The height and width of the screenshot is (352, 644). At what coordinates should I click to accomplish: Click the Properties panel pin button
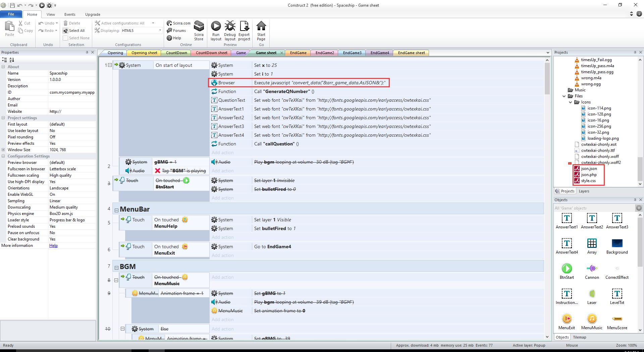pos(87,52)
